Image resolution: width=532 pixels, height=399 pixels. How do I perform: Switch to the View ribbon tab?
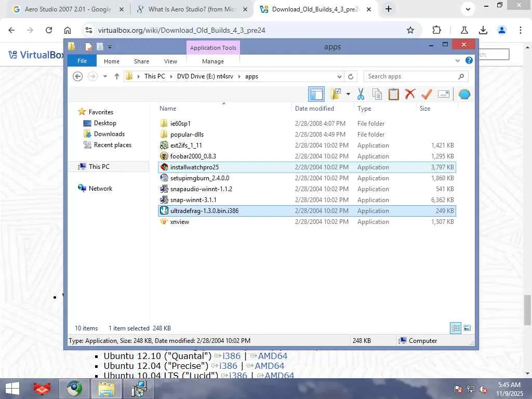(x=170, y=61)
